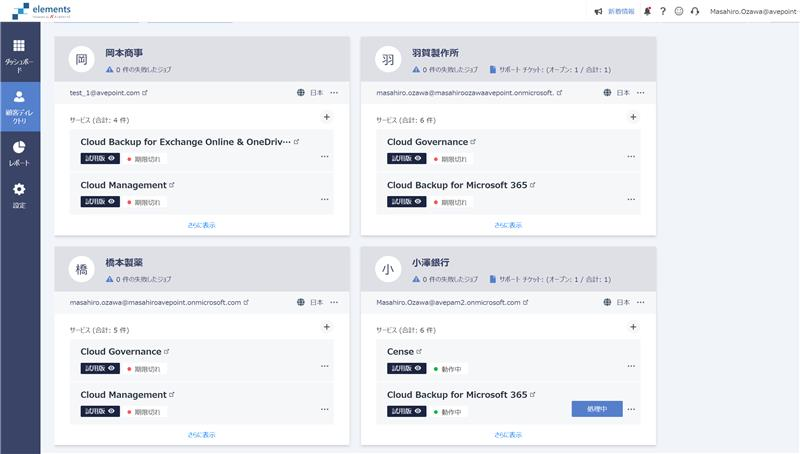Add a service to 橋本製薬 with plus

(327, 327)
